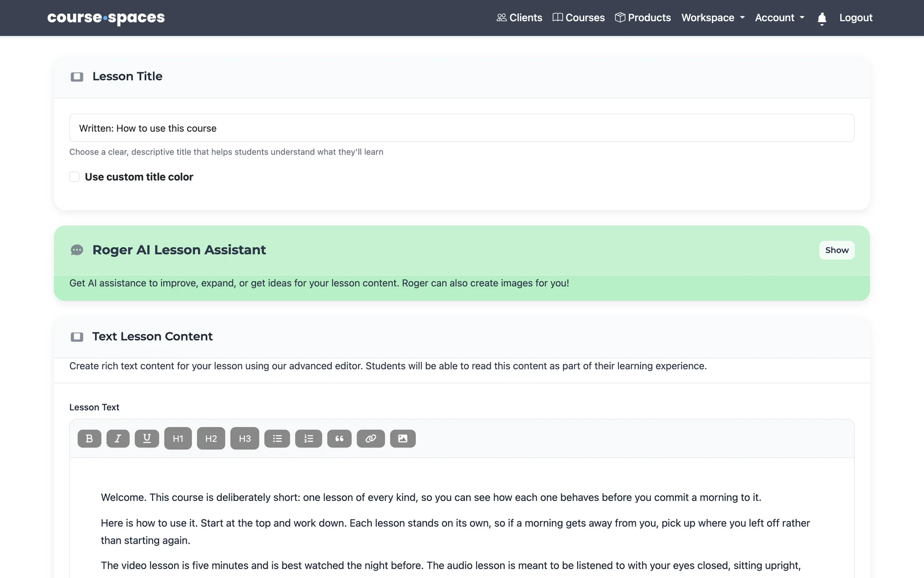Click the Text Lesson Content section icon
The width and height of the screenshot is (924, 578).
click(77, 337)
